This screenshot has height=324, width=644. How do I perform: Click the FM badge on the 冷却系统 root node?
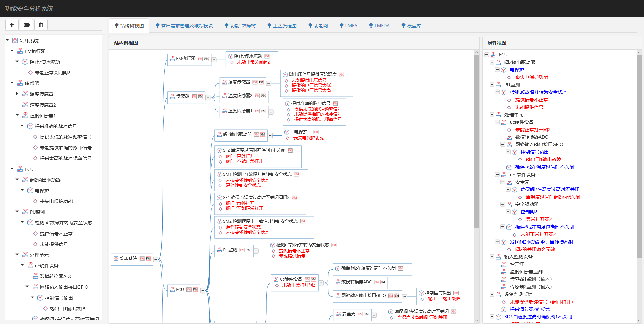coord(142,259)
